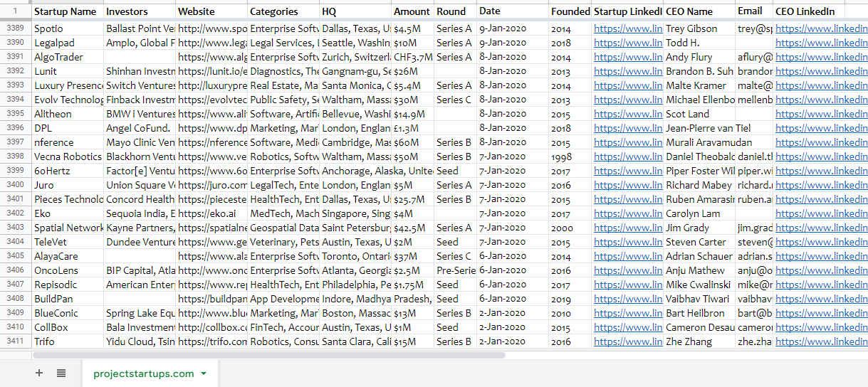This screenshot has height=387, width=868.
Task: Click the Singapore HQ cell for Eko
Action: [x=355, y=213]
